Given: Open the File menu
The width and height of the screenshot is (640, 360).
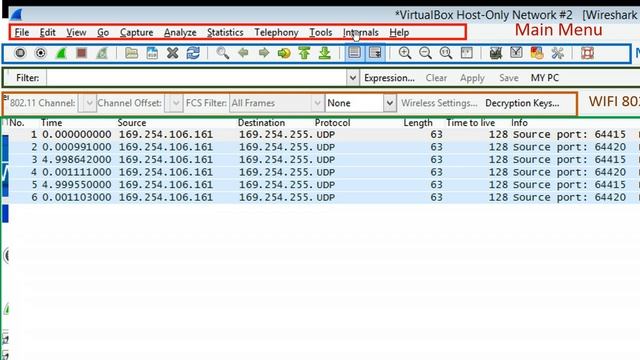Looking at the screenshot, I should (x=22, y=32).
